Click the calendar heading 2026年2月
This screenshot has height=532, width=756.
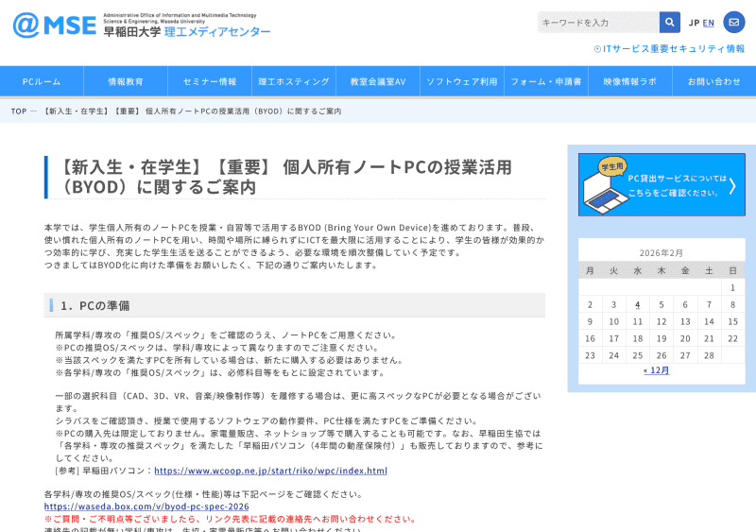661,252
